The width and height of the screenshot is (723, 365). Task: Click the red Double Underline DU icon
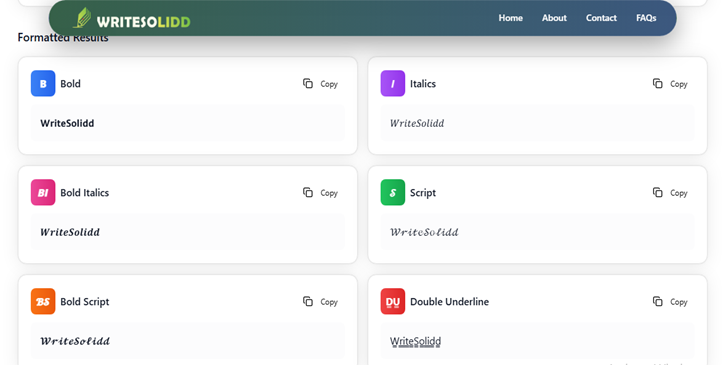pos(393,301)
